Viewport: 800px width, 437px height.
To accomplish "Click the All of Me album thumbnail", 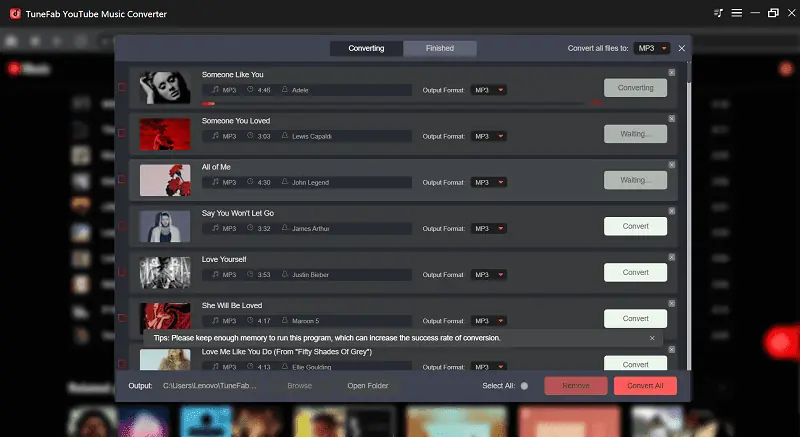I will pos(165,180).
